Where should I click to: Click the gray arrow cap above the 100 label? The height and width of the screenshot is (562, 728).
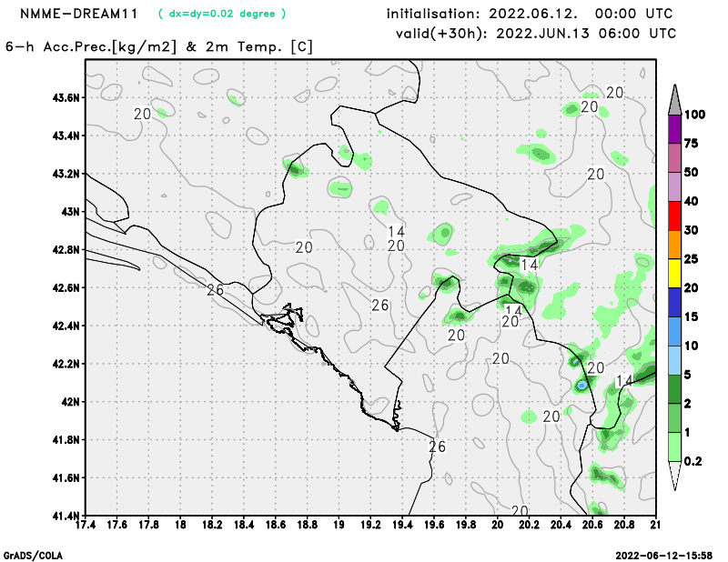(x=674, y=101)
